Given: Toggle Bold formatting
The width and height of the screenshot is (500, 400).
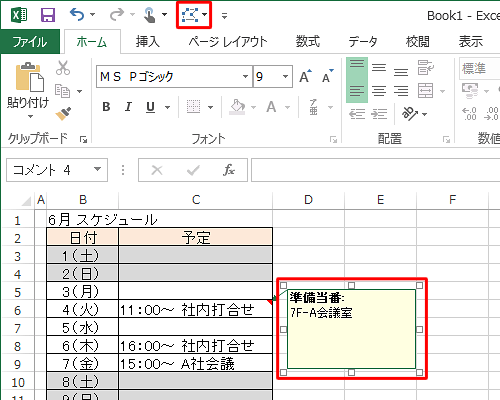Looking at the screenshot, I should tap(106, 107).
